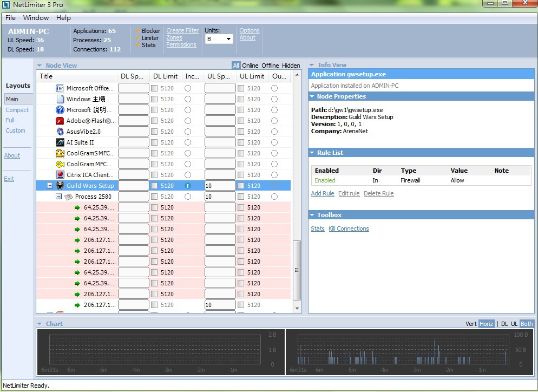Viewport: 538px width, 392px height.
Task: Click the Adobe Flash row icon
Action: click(x=60, y=121)
